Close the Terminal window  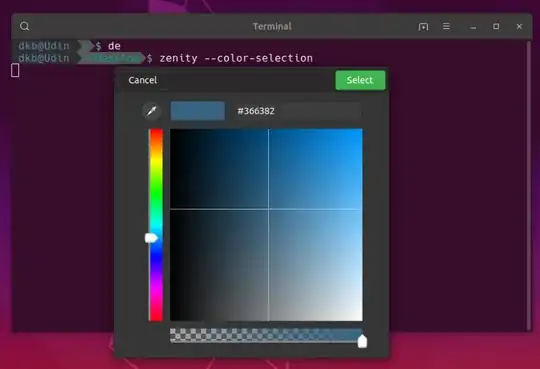(519, 26)
